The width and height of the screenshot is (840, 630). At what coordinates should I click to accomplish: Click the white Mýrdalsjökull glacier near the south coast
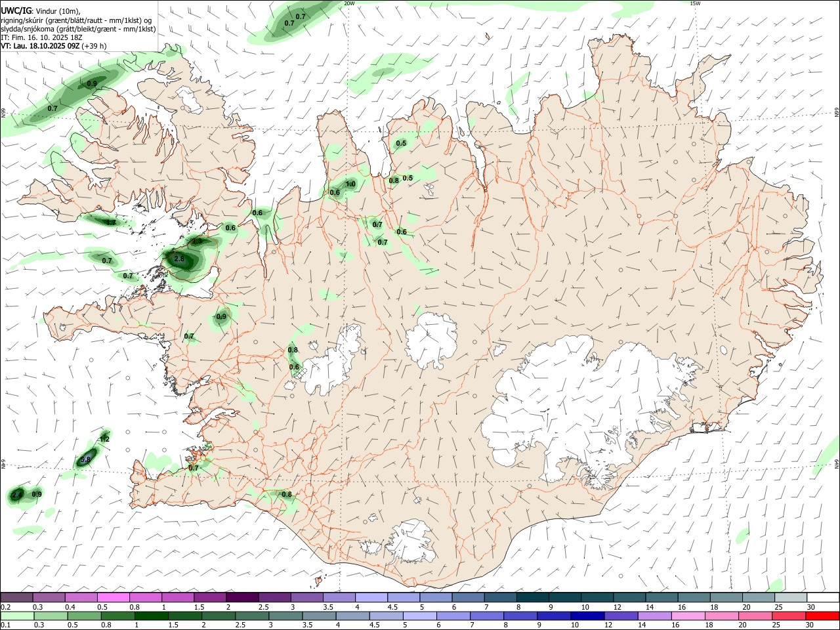tap(412, 541)
